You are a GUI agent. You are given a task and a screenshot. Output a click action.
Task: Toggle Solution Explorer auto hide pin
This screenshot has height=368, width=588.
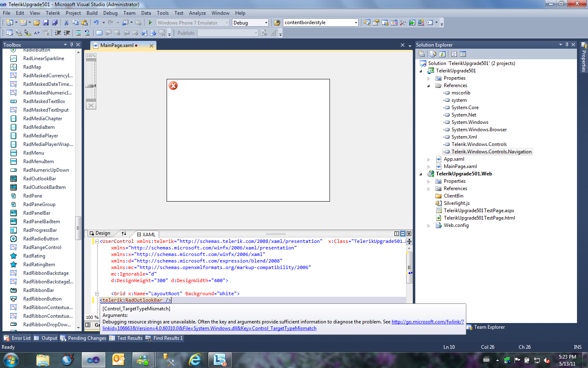pyautogui.click(x=567, y=45)
